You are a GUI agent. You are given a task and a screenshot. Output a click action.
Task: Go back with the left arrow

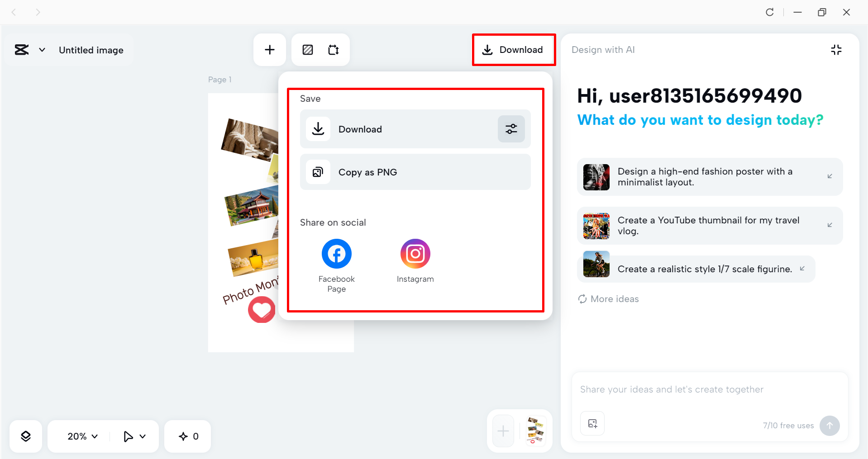coord(14,12)
